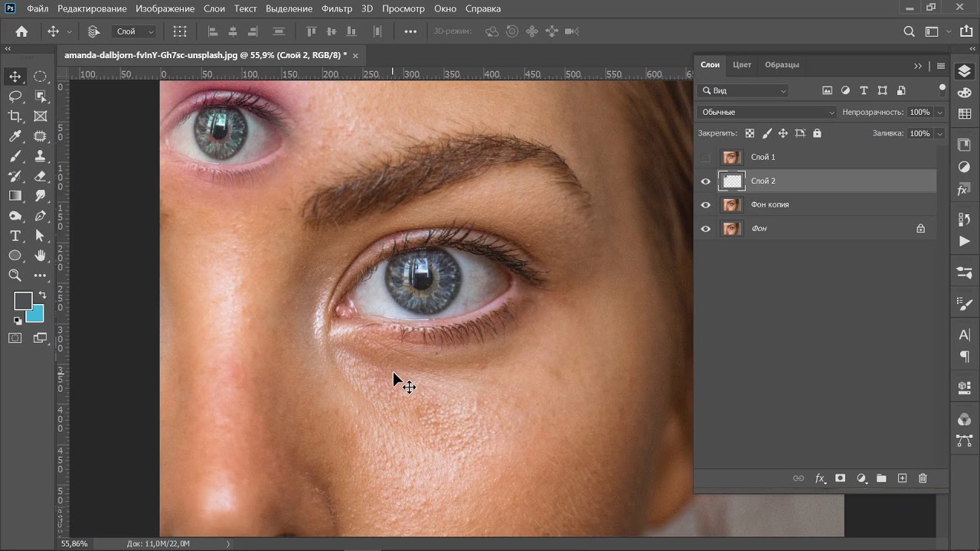Switch to the Цвет tab
The image size is (980, 551).
742,64
